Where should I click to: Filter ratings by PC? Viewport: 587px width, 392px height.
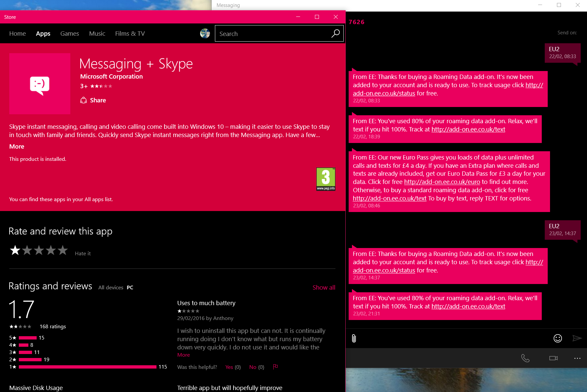pos(130,287)
